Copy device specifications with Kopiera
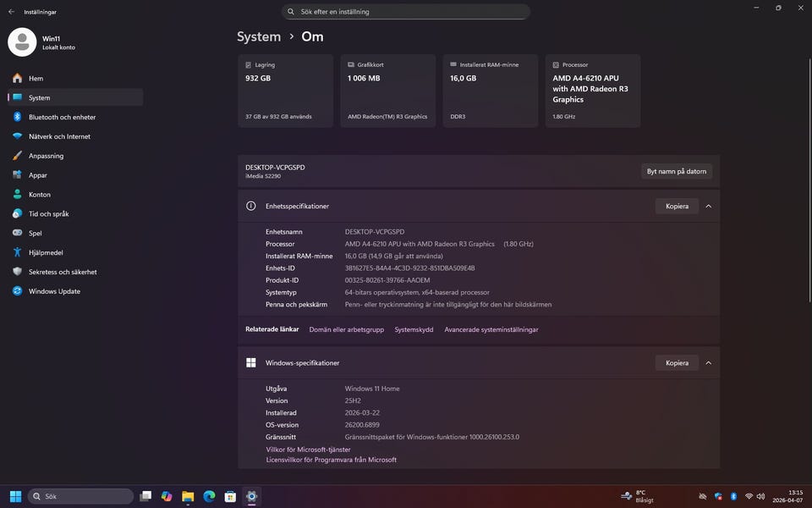Screen dimensions: 812x508 (x=677, y=206)
